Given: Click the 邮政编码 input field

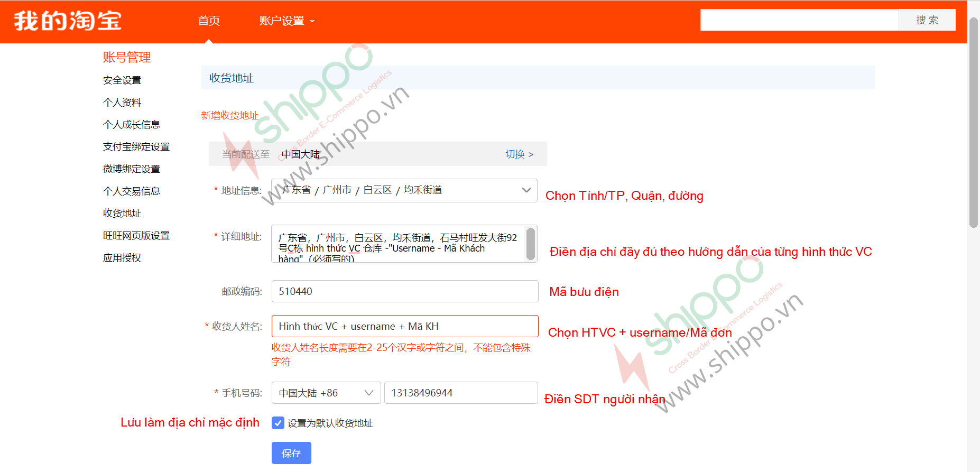Looking at the screenshot, I should [405, 291].
